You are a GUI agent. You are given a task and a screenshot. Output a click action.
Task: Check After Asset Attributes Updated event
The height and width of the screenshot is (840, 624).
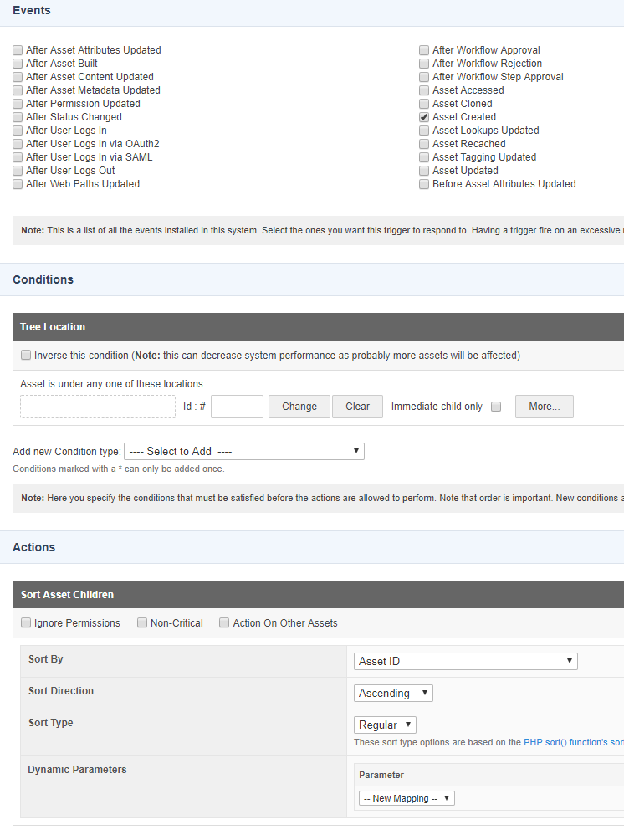(18, 50)
